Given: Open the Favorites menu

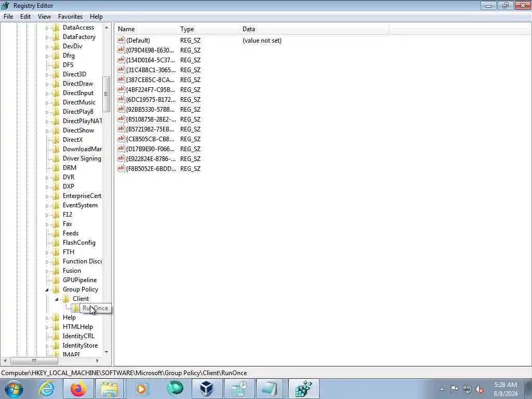Looking at the screenshot, I should pos(70,17).
